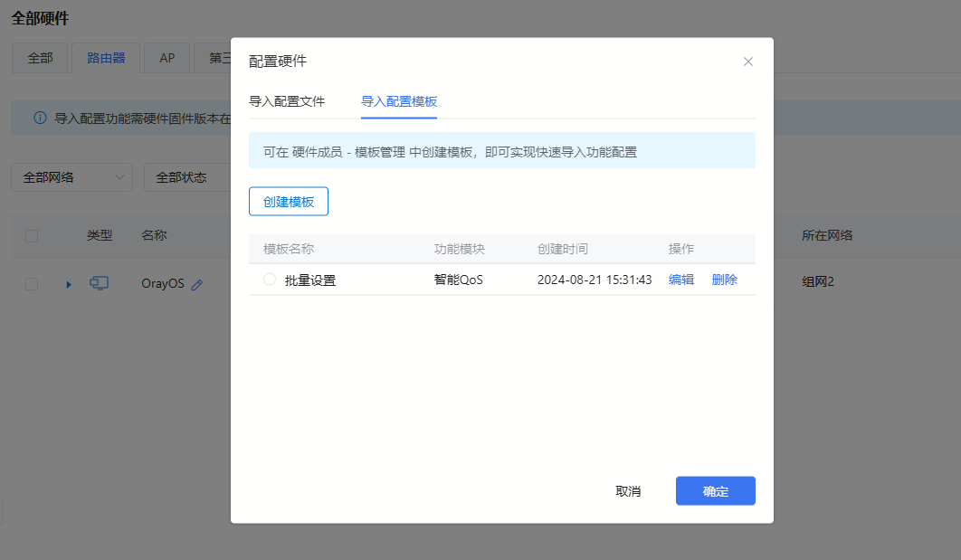Click the pencil icon to rename OrayOS
Viewport: 961px width, 560px height.
coord(197,282)
